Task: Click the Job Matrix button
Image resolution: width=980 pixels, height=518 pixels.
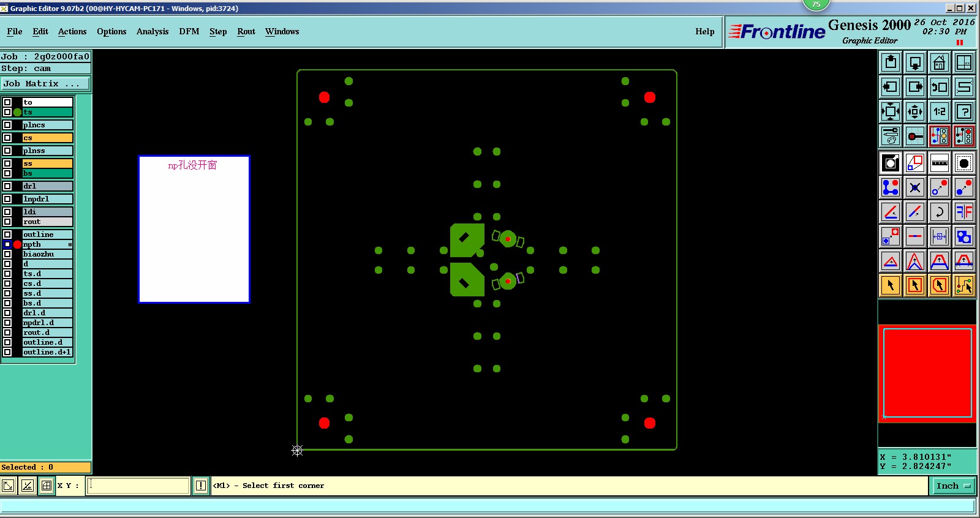Action: click(x=45, y=83)
